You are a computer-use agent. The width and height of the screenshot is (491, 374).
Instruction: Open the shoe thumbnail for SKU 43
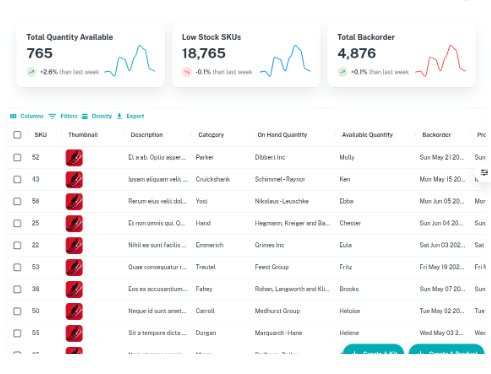click(x=74, y=180)
